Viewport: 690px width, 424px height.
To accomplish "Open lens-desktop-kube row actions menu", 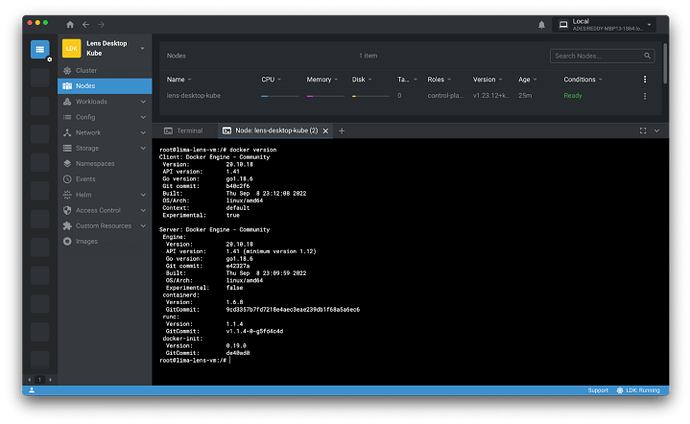I will tap(644, 96).
